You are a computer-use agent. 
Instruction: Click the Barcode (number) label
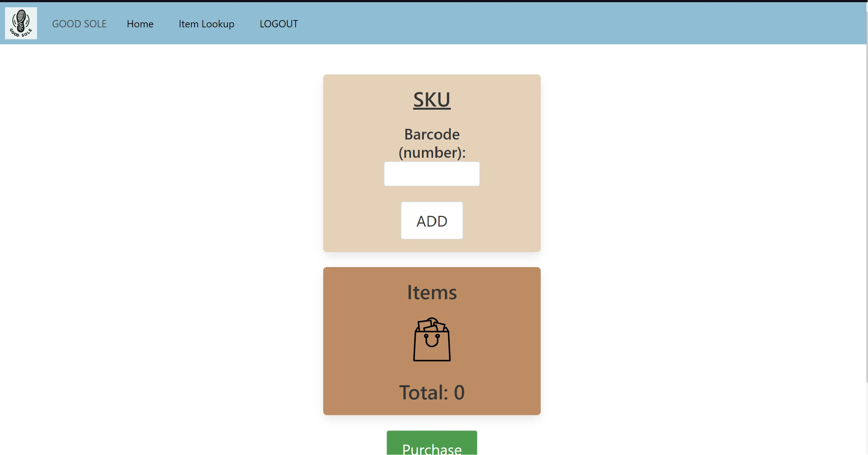pyautogui.click(x=431, y=143)
